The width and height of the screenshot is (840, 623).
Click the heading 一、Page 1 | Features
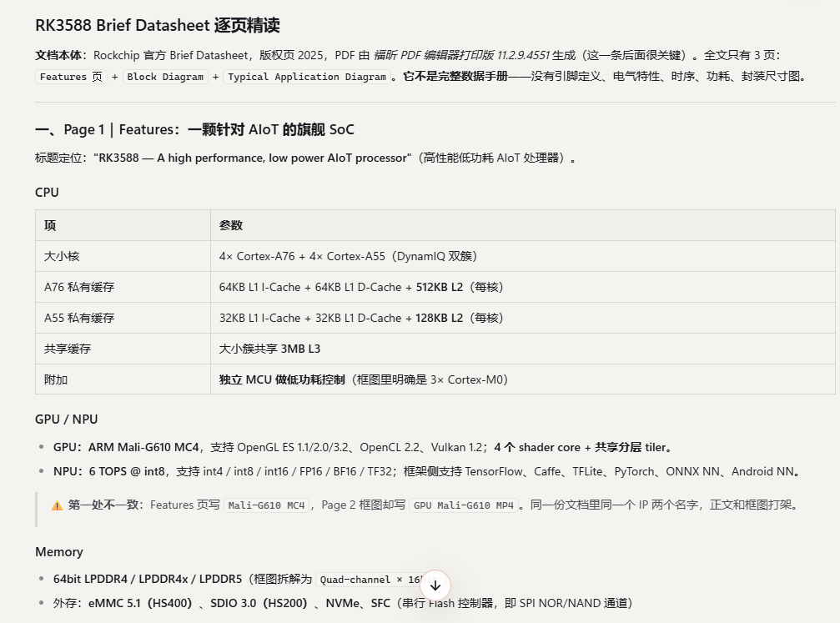click(194, 129)
